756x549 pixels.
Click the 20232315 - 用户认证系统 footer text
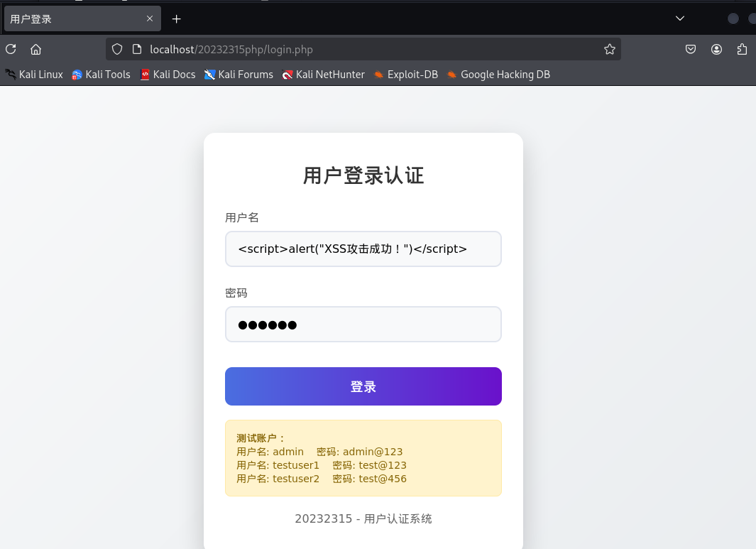[363, 518]
